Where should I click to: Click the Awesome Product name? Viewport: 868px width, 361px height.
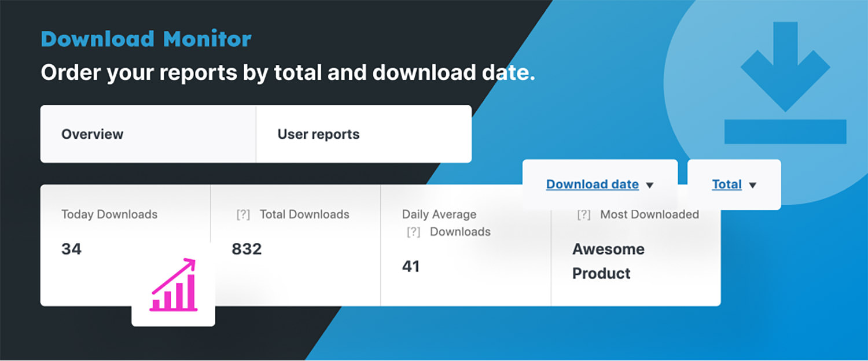pyautogui.click(x=608, y=261)
